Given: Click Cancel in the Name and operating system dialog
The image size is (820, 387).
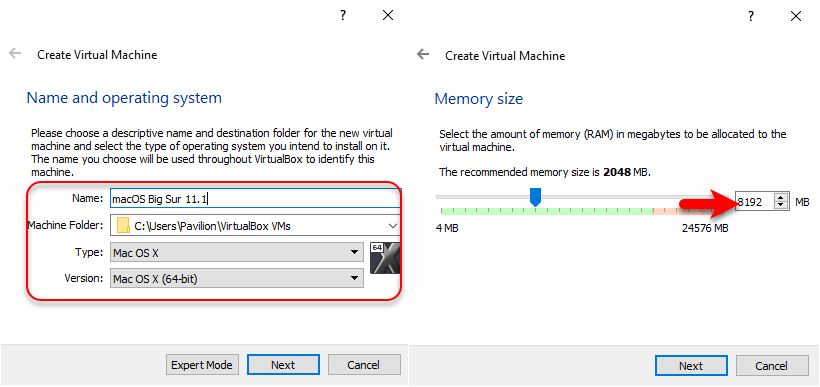Looking at the screenshot, I should click(x=364, y=365).
